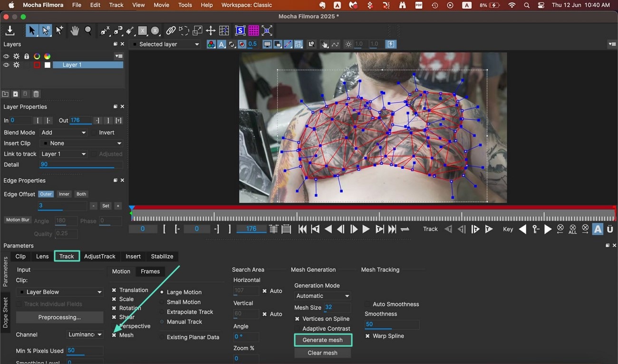The height and width of the screenshot is (364, 618).
Task: Open the Layers panel options menu
Action: tap(118, 56)
